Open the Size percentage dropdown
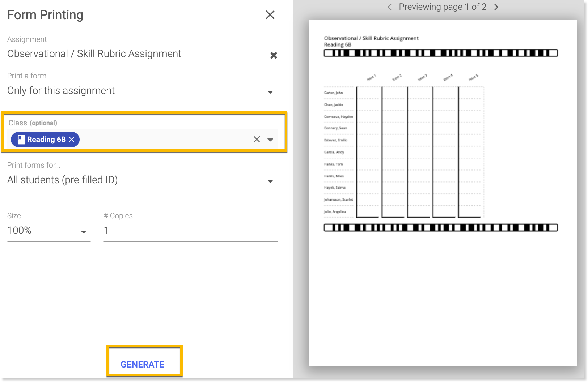 tap(83, 232)
